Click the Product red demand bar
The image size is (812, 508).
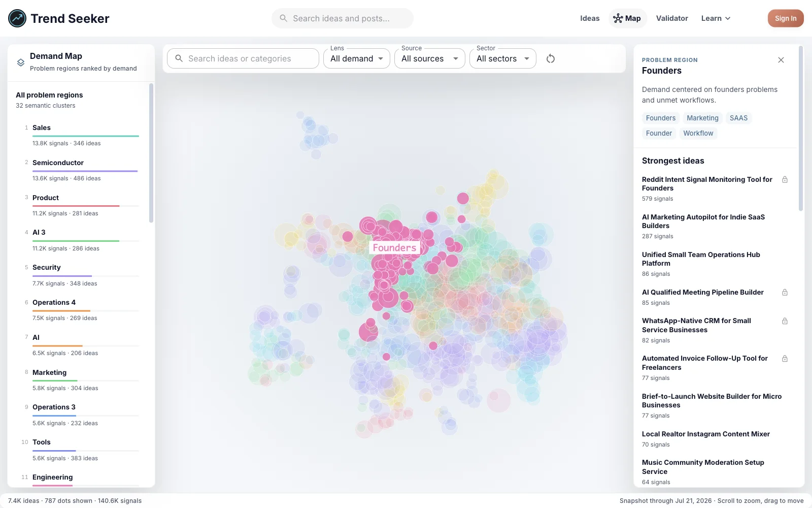pyautogui.click(x=76, y=206)
